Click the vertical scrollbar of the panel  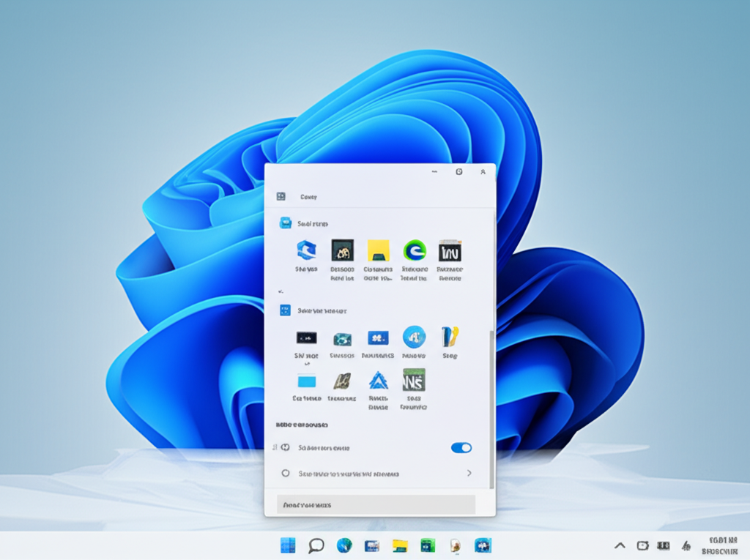pyautogui.click(x=491, y=409)
